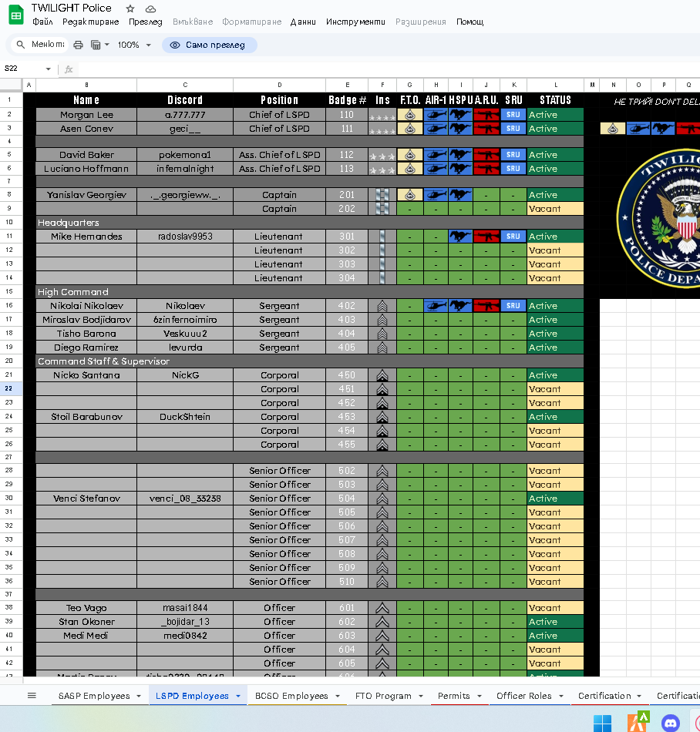Open the Данни menu

(303, 22)
